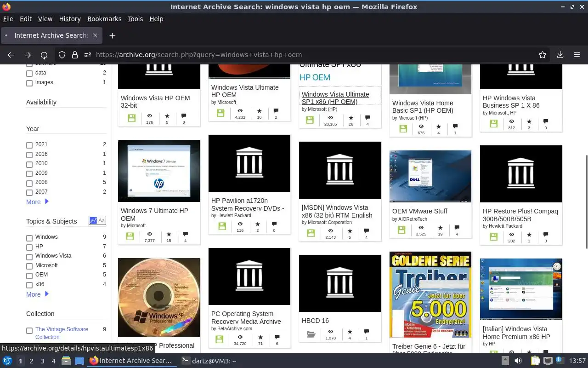The width and height of the screenshot is (588, 368).
Task: Open the View menu
Action: 45,19
